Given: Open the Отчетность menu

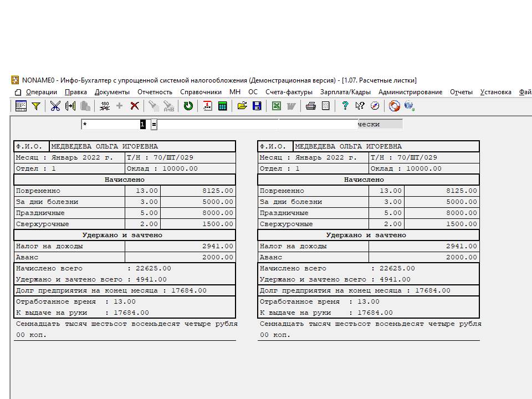Looking at the screenshot, I should click(155, 92).
